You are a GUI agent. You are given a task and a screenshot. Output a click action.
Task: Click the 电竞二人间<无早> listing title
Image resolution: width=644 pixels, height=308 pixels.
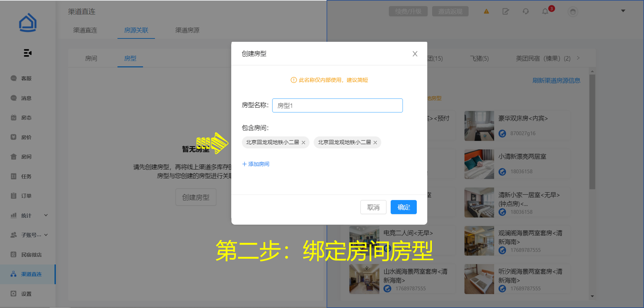408,233
